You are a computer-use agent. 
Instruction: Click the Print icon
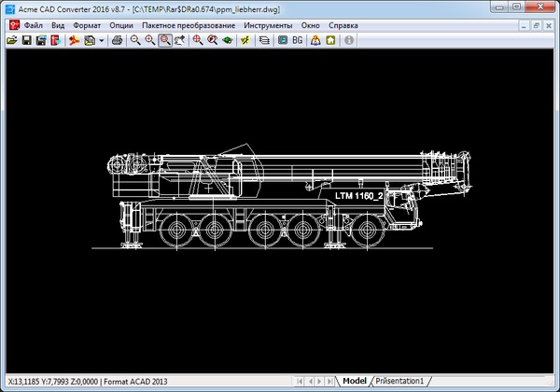[118, 40]
